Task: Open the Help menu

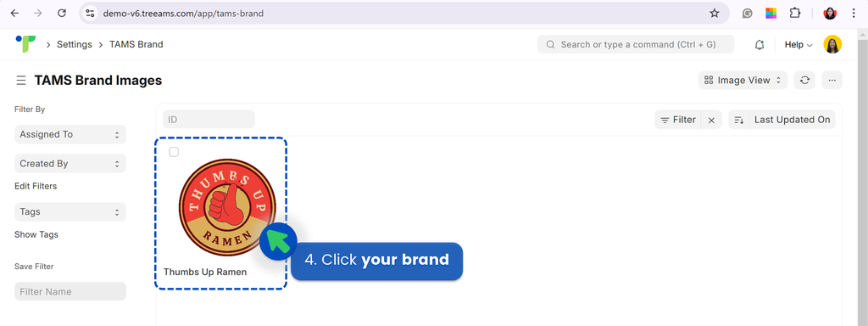Action: click(798, 45)
